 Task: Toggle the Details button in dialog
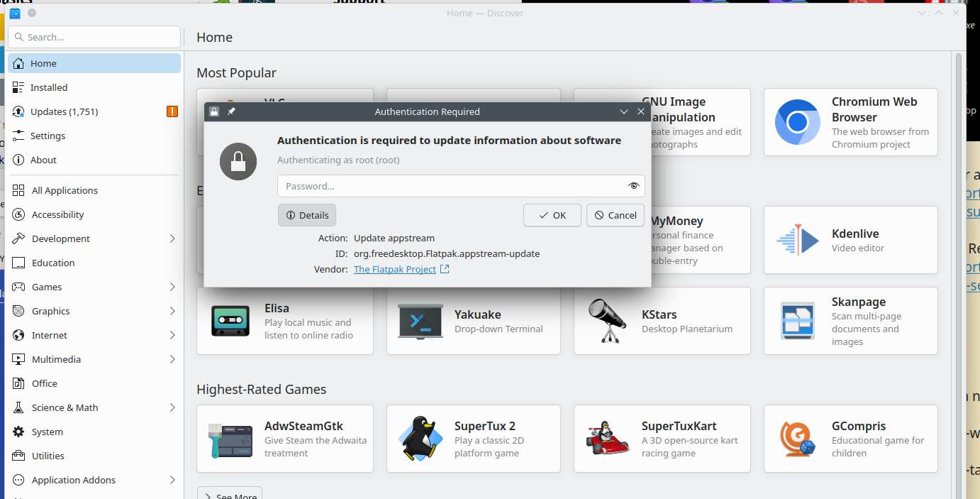tap(307, 215)
